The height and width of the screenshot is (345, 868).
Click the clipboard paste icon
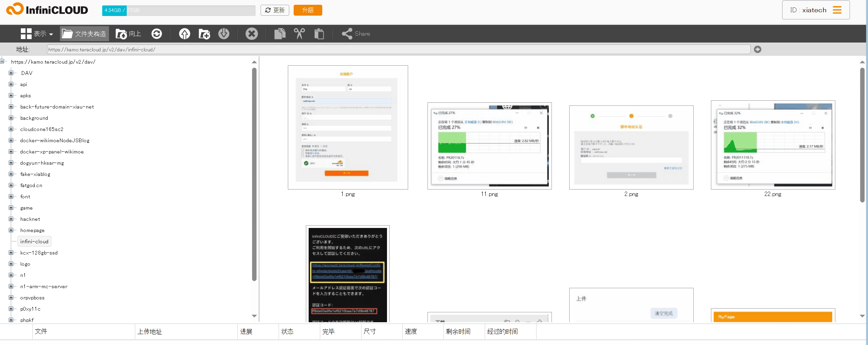[319, 34]
